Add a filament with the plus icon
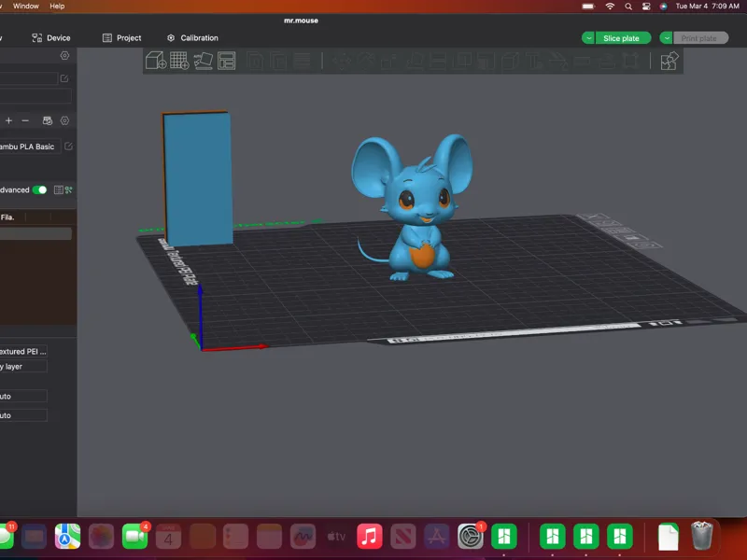The width and height of the screenshot is (747, 560). click(8, 121)
